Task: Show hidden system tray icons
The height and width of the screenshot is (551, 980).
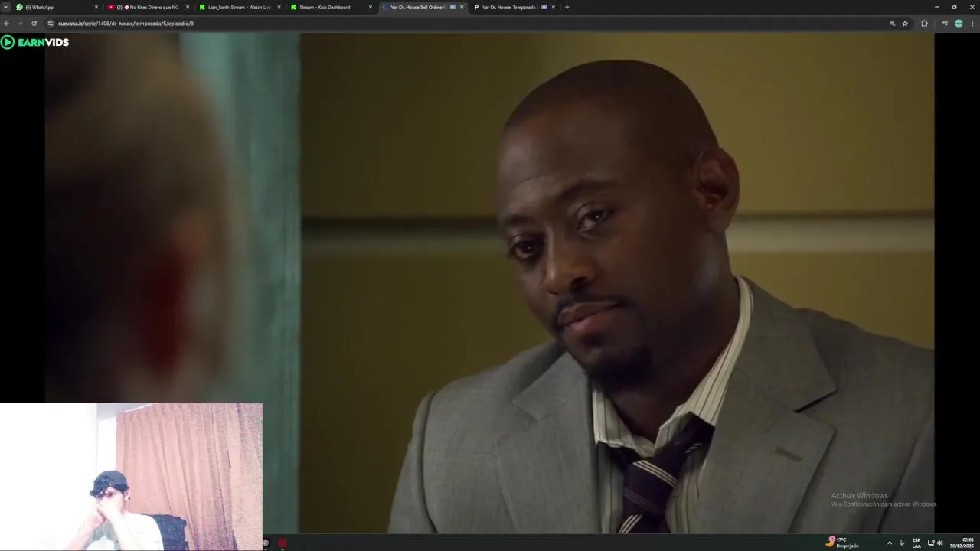Action: pos(889,543)
